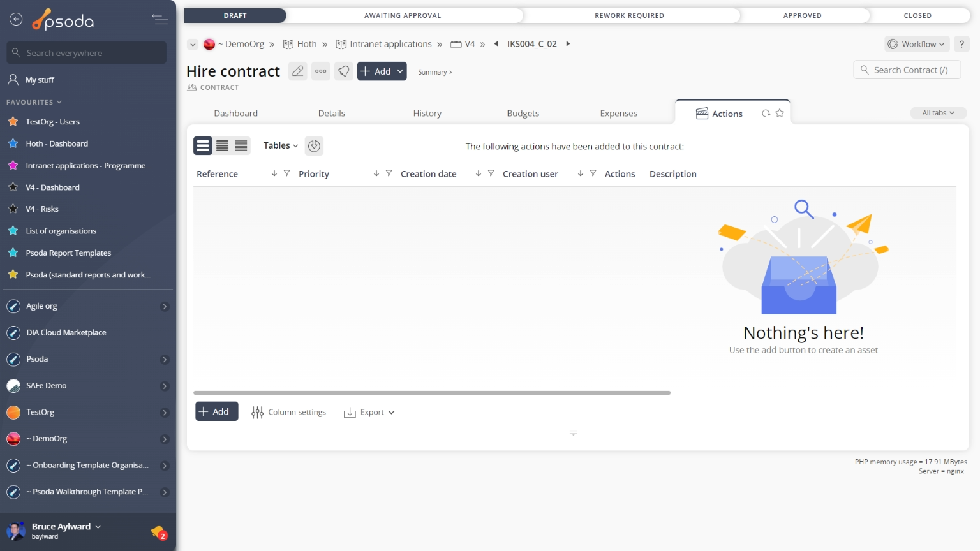
Task: Switch to the Dashboard tab
Action: [236, 114]
